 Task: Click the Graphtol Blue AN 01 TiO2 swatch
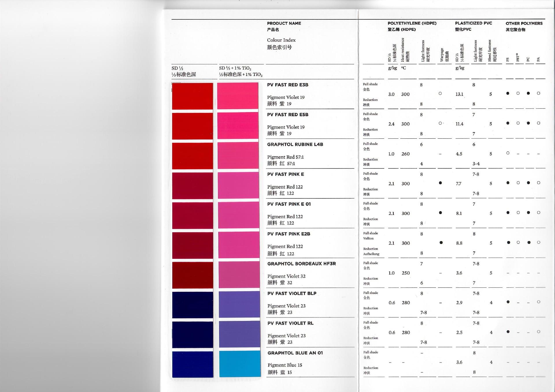240,364
